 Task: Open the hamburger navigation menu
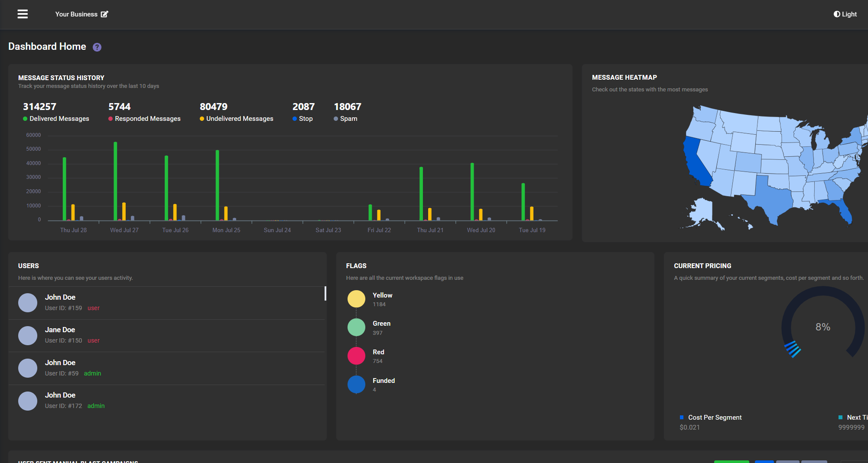coord(23,14)
